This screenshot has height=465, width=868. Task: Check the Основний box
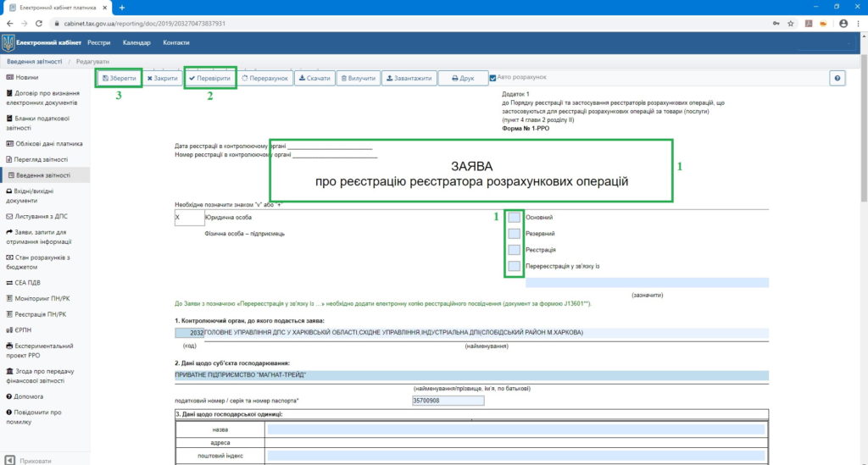click(x=514, y=218)
